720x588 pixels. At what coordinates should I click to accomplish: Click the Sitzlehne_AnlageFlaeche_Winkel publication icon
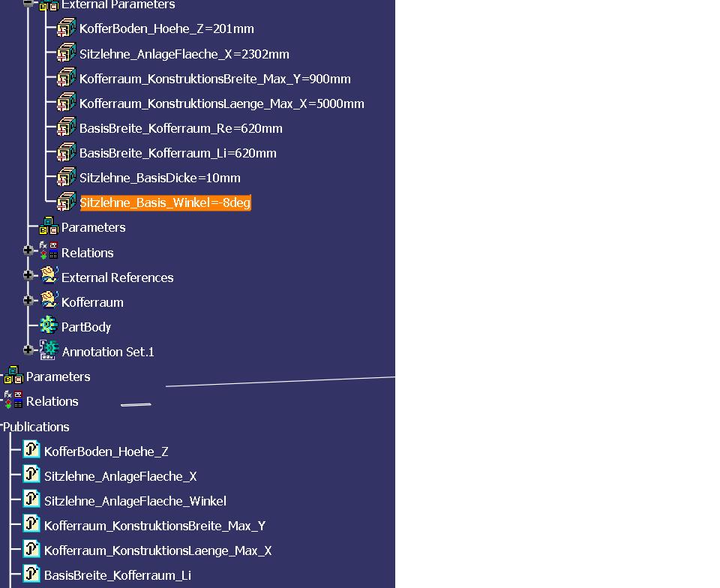(x=31, y=499)
